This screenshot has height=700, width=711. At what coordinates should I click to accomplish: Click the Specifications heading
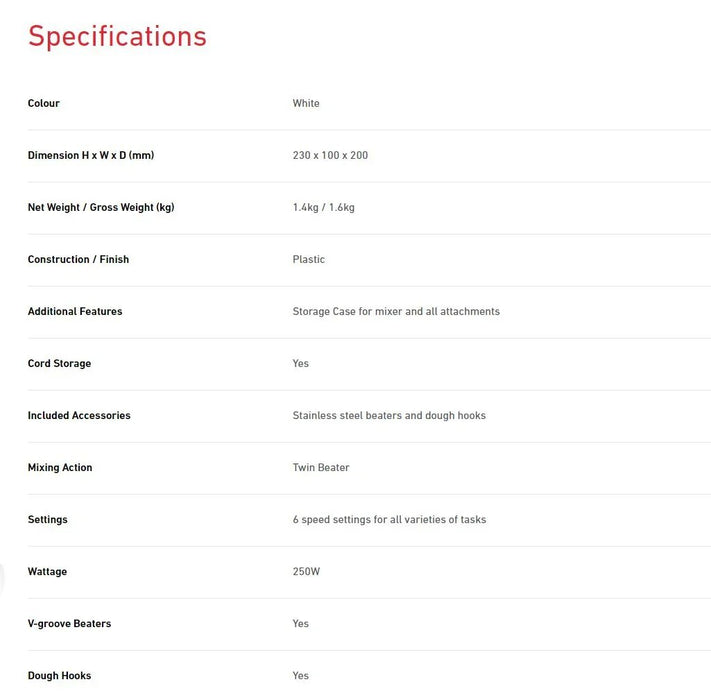point(117,36)
